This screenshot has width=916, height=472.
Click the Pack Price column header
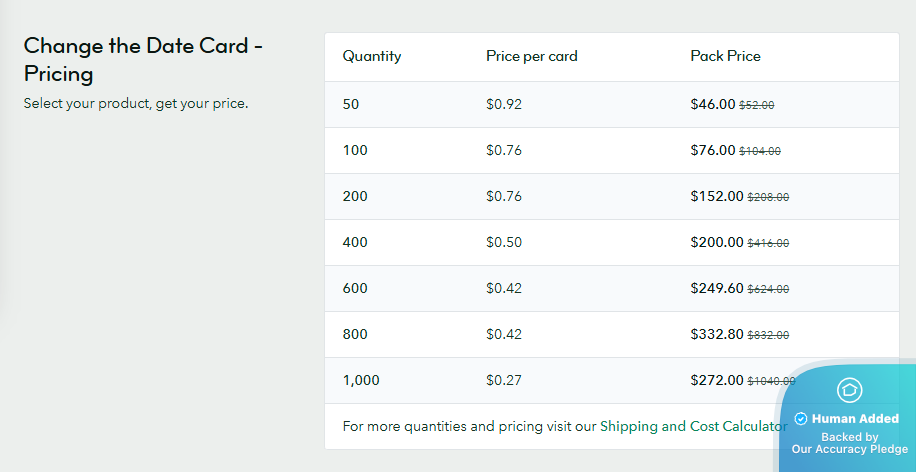725,56
